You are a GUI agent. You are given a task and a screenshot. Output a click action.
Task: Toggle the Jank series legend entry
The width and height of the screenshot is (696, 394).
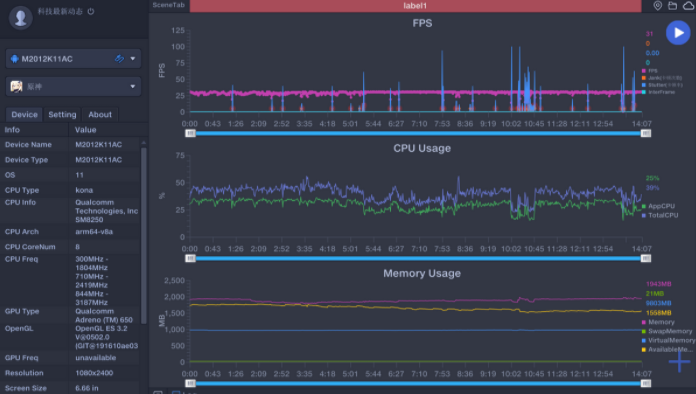[661, 78]
